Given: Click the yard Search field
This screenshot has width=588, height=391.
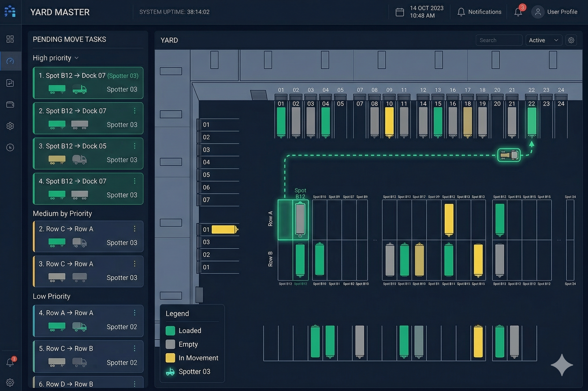Looking at the screenshot, I should tap(499, 40).
